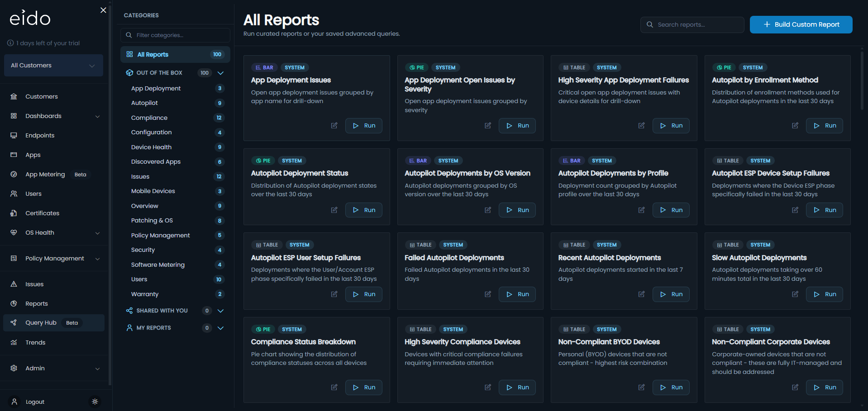The height and width of the screenshot is (411, 868).
Task: Select the All Reports category
Action: [x=175, y=54]
